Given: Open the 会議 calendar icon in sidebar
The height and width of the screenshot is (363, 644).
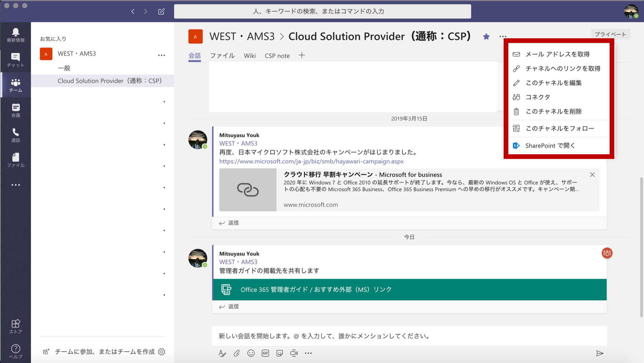Looking at the screenshot, I should coord(15,110).
